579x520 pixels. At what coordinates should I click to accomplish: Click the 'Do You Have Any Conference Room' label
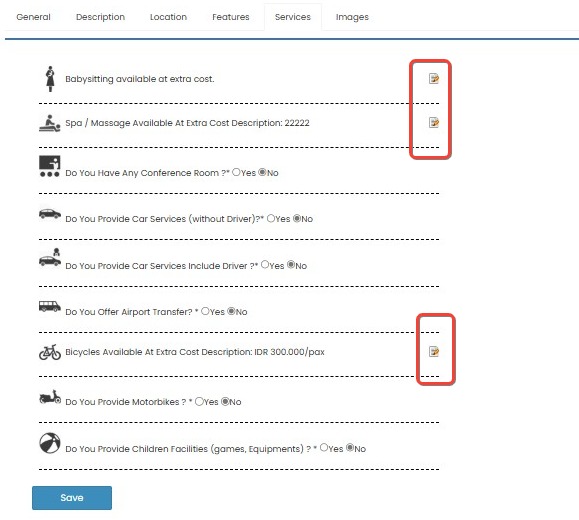(147, 173)
